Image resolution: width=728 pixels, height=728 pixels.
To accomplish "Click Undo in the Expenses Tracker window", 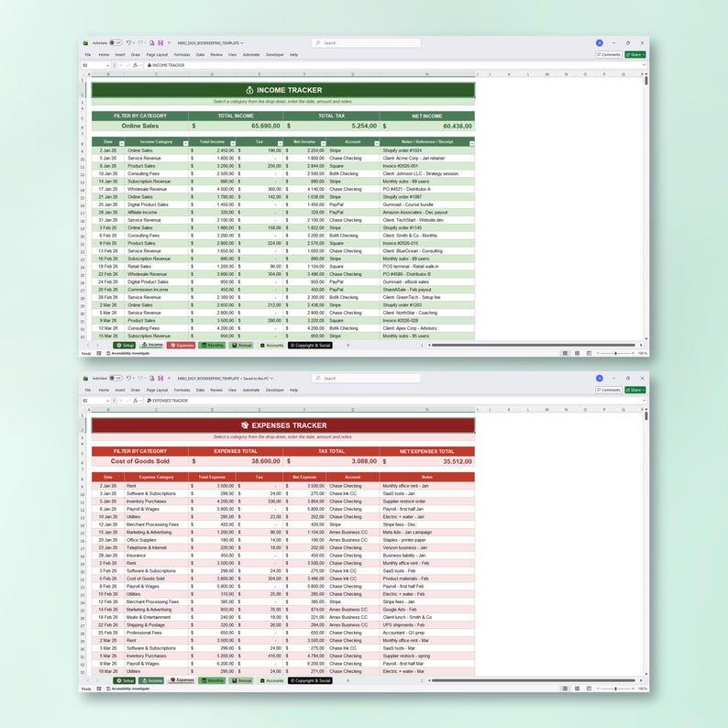I will 128,379.
